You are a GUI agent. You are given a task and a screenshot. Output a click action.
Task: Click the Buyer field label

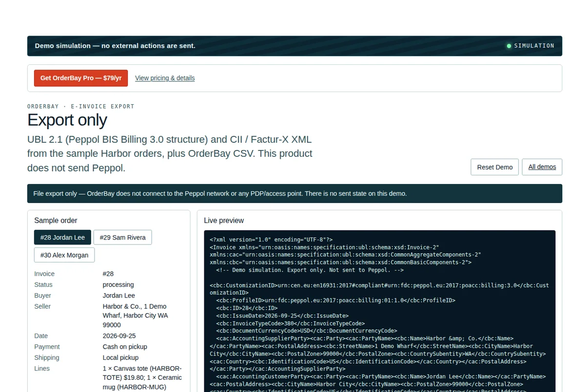[x=42, y=296]
